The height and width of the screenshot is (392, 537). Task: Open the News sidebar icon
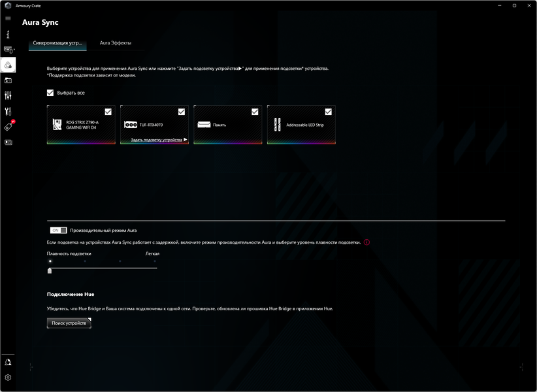click(8, 142)
